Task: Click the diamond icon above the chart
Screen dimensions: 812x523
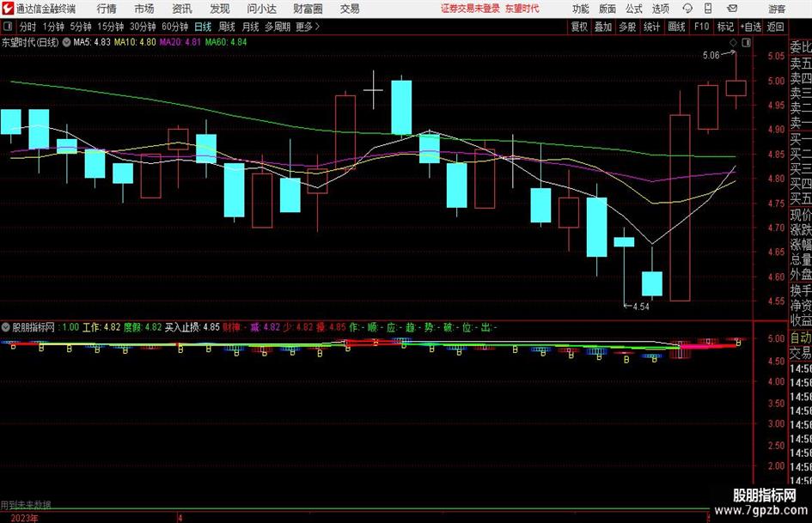Action: tap(733, 42)
